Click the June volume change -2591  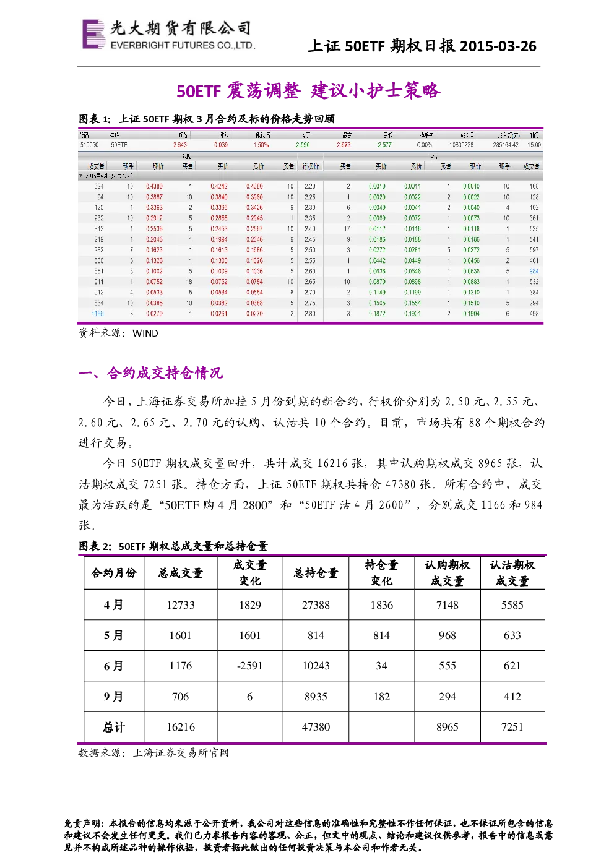pos(250,666)
